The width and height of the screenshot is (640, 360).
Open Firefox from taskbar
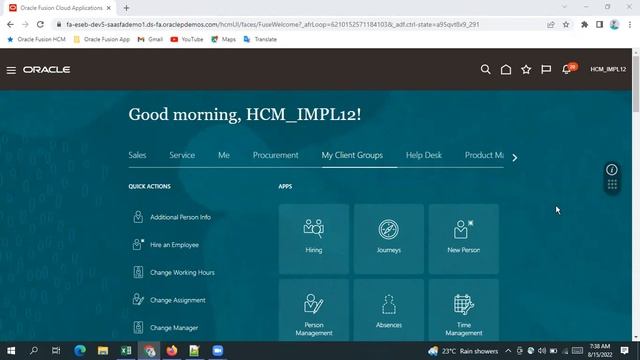pos(172,351)
